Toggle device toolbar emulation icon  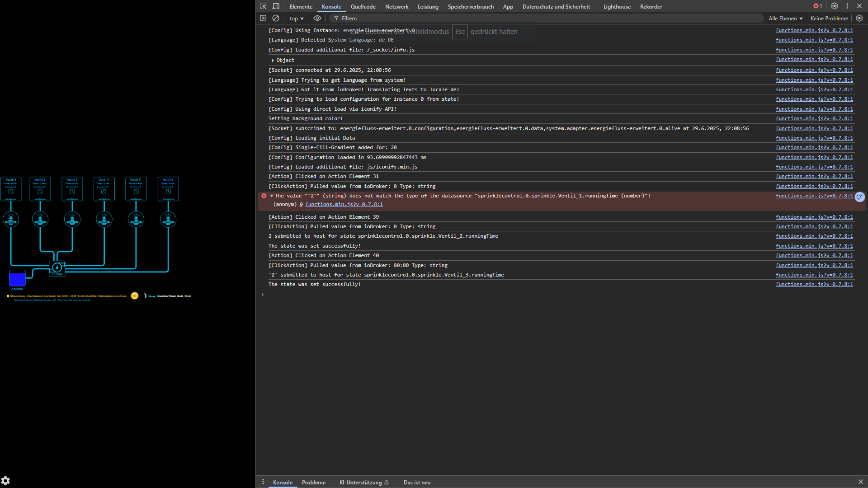(x=276, y=6)
